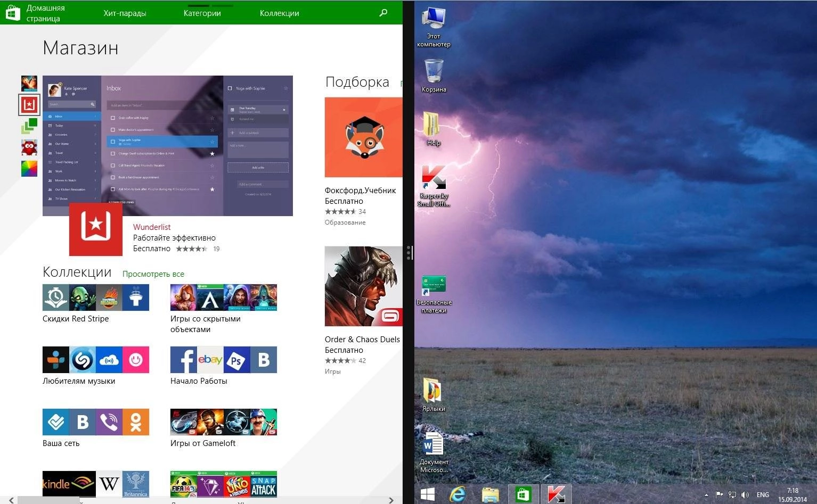Click the Игры со скрытыми объектами label
Screen dimensions: 817x504
[206, 324]
